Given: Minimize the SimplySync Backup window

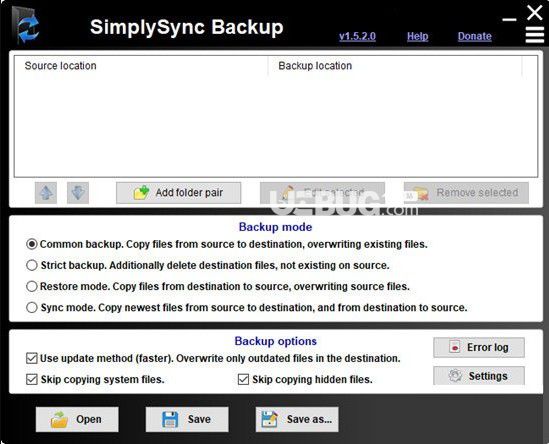Looking at the screenshot, I should tap(509, 20).
